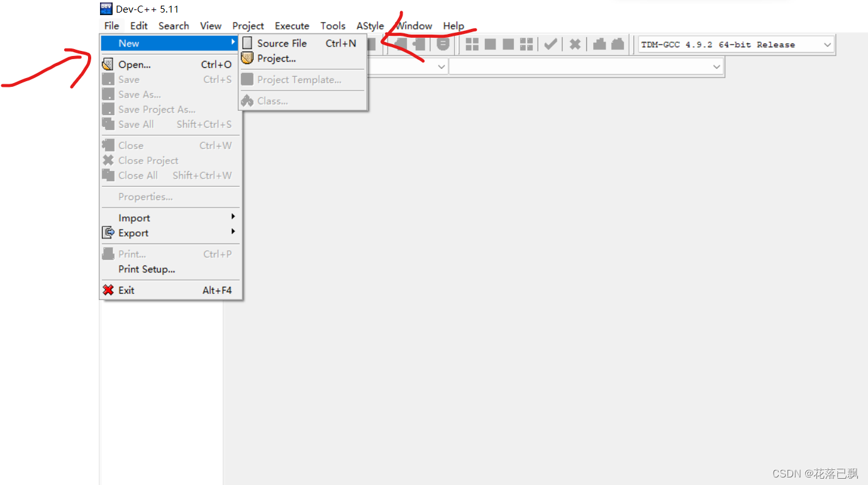Viewport: 868px width, 485px height.
Task: Open the Search menu
Action: pyautogui.click(x=174, y=26)
